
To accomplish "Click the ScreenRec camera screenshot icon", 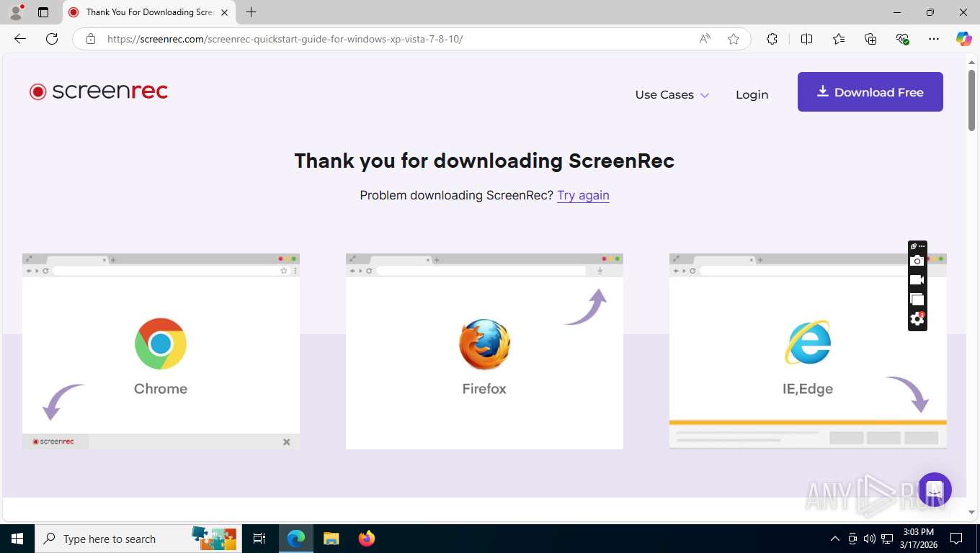I will [x=917, y=261].
